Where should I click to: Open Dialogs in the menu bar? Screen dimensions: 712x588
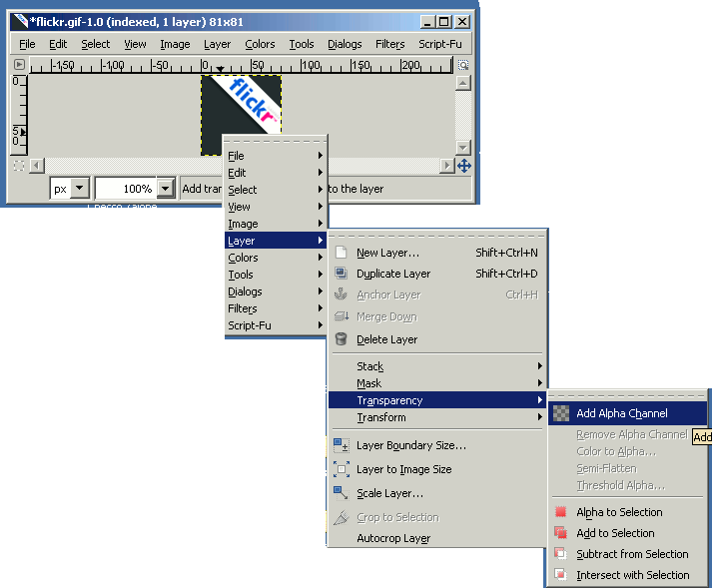coord(345,44)
